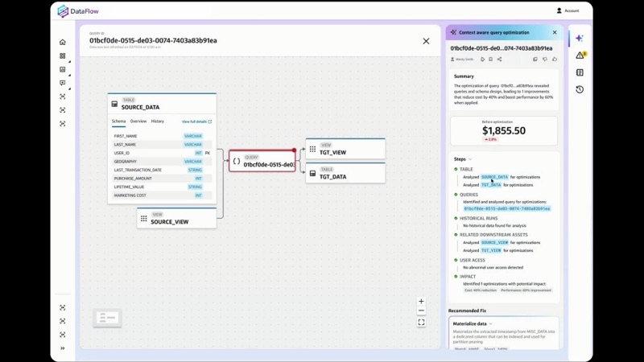Switch to History tab in SOURCE_DATA card
The width and height of the screenshot is (644, 362).
coord(157,121)
